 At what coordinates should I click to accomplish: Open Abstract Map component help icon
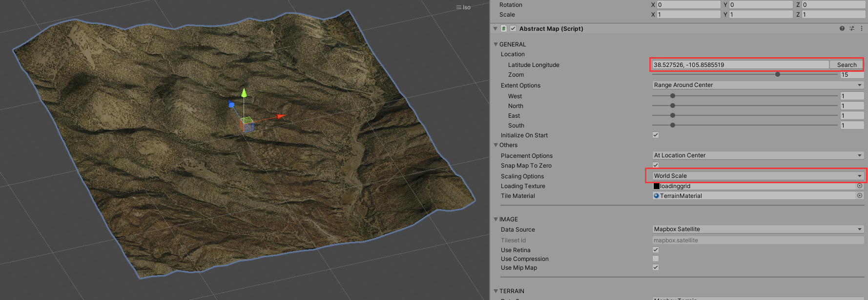[842, 28]
